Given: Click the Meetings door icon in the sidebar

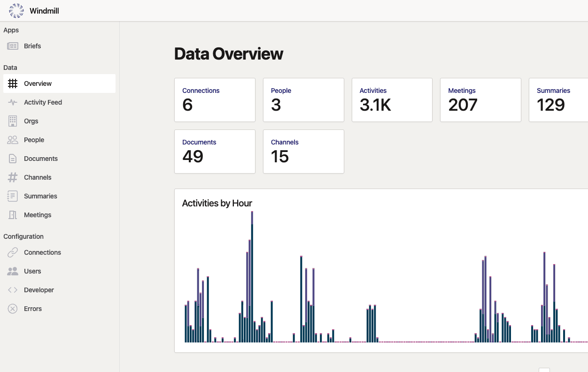Looking at the screenshot, I should pyautogui.click(x=13, y=215).
